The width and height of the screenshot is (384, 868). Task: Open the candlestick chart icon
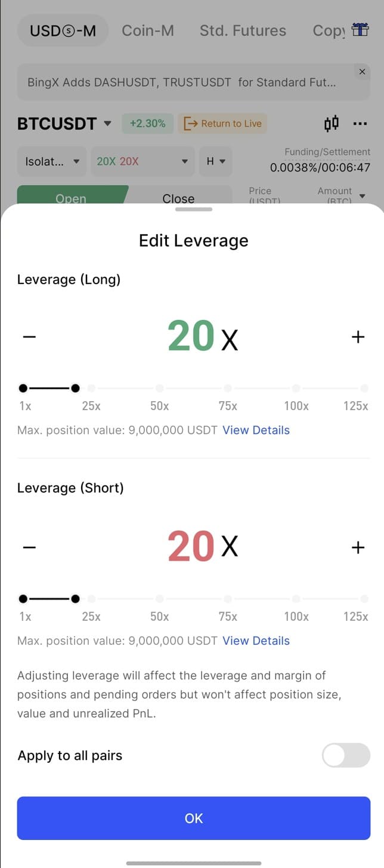332,124
